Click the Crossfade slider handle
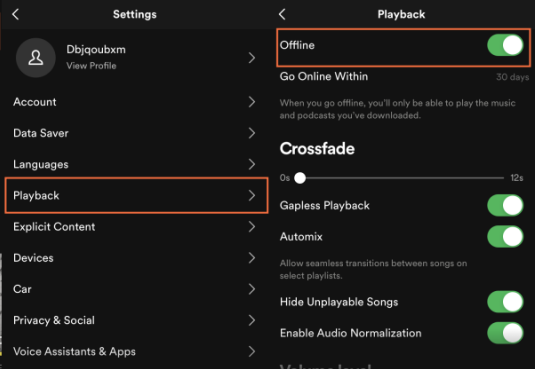Image resolution: width=535 pixels, height=369 pixels. pyautogui.click(x=300, y=178)
